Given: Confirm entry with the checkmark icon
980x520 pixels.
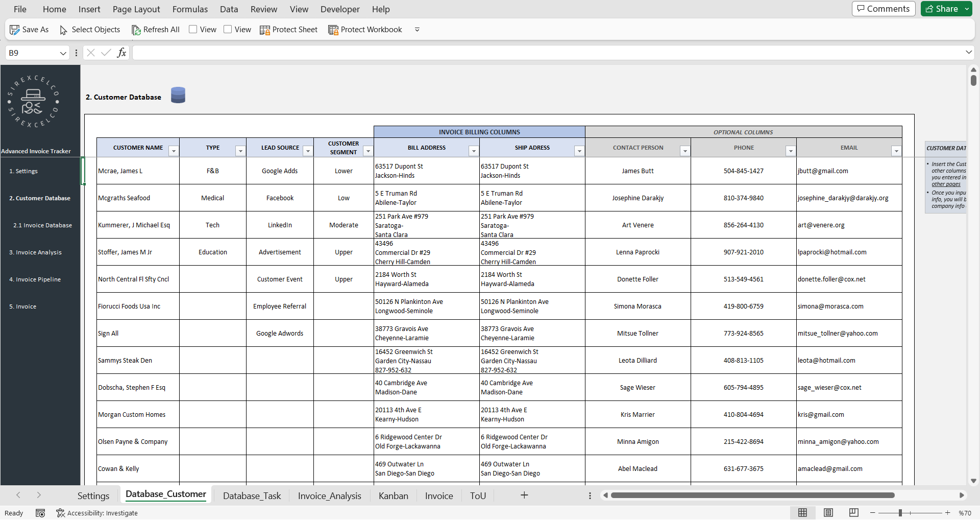Looking at the screenshot, I should pos(106,53).
